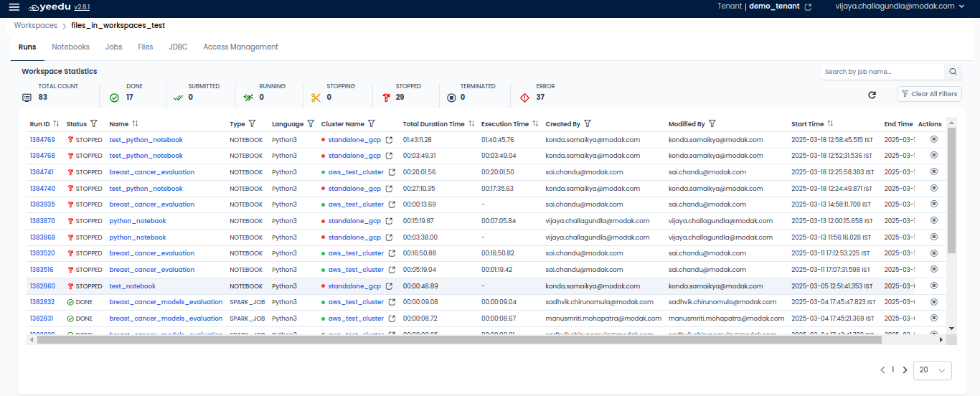Click the table vertical scrollbar
Image resolution: width=980 pixels, height=396 pixels.
point(952,190)
